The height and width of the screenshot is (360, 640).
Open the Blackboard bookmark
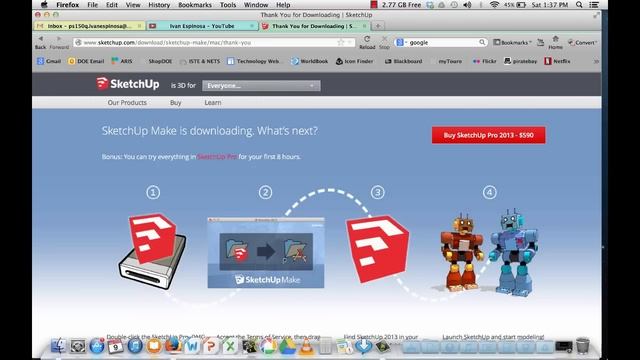(x=404, y=61)
